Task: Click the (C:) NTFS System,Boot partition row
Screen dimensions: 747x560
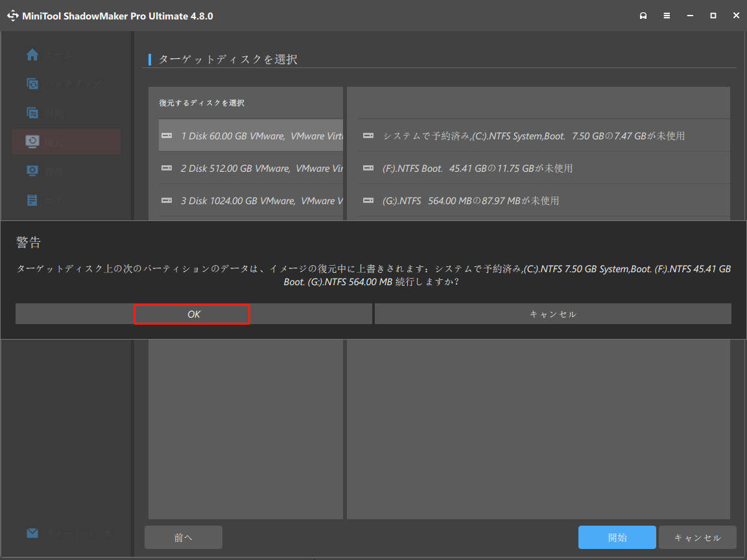Action: click(543, 135)
